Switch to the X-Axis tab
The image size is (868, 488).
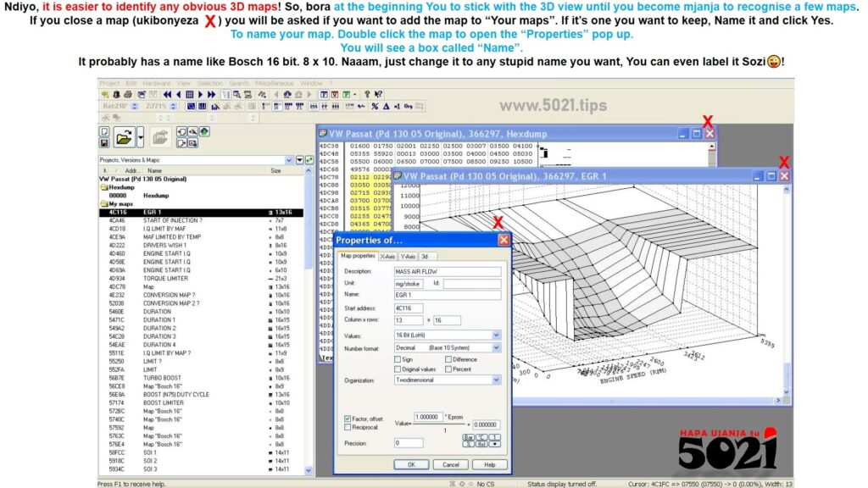[x=387, y=256]
